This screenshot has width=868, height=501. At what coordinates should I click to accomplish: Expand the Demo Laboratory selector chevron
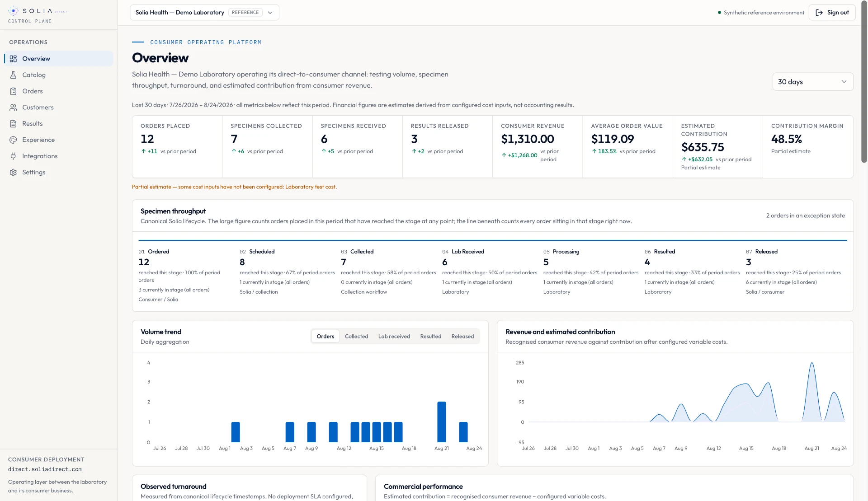270,13
